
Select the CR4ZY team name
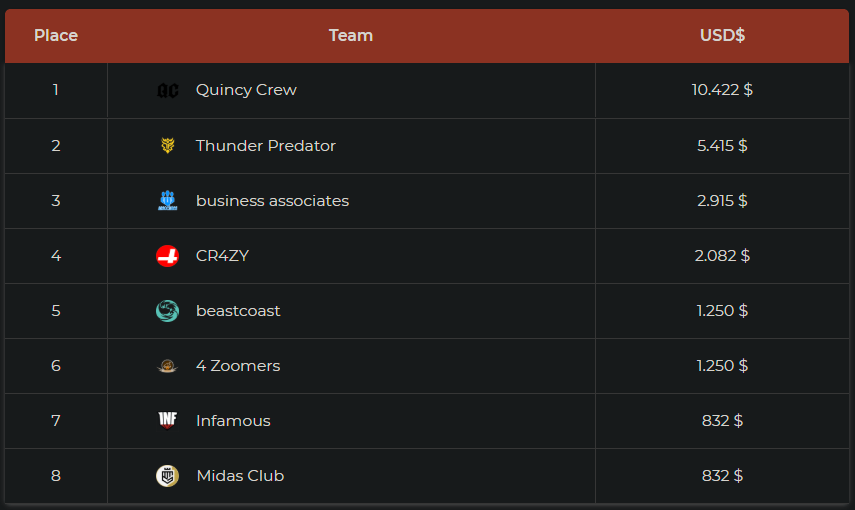tap(222, 256)
